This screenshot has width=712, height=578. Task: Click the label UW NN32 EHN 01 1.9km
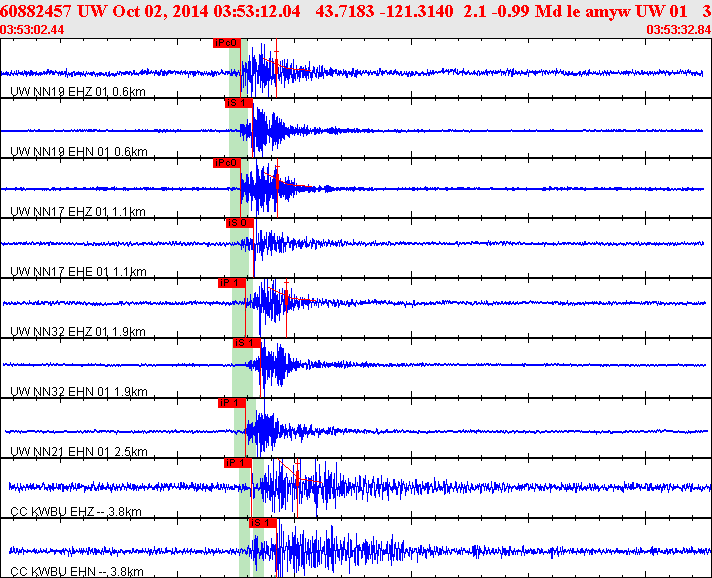pos(79,391)
